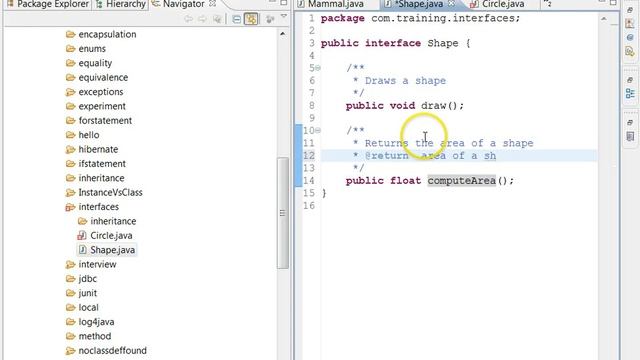The height and width of the screenshot is (360, 640).
Task: Open the Outline view icon in right trim bar
Action: (630, 93)
